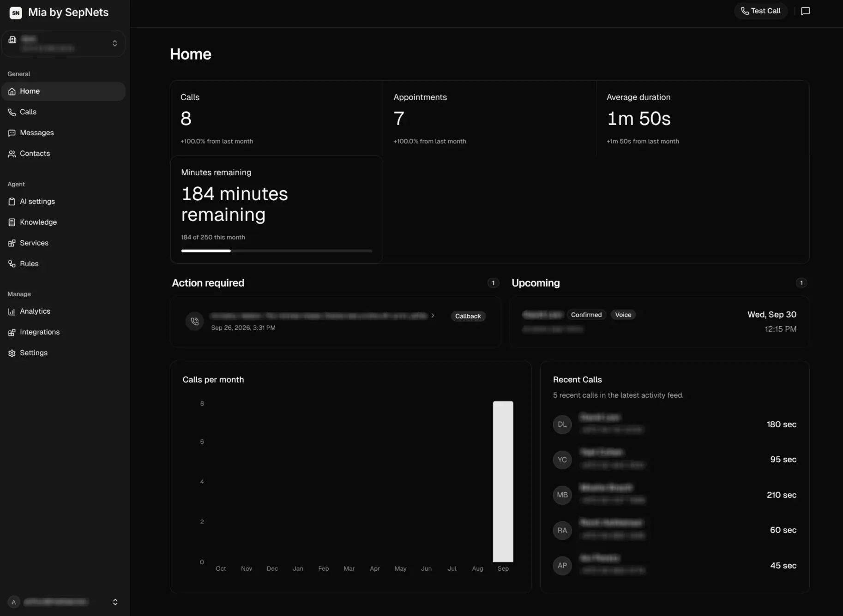Click the Callback badge
Screen dimensions: 843x616
(x=468, y=316)
